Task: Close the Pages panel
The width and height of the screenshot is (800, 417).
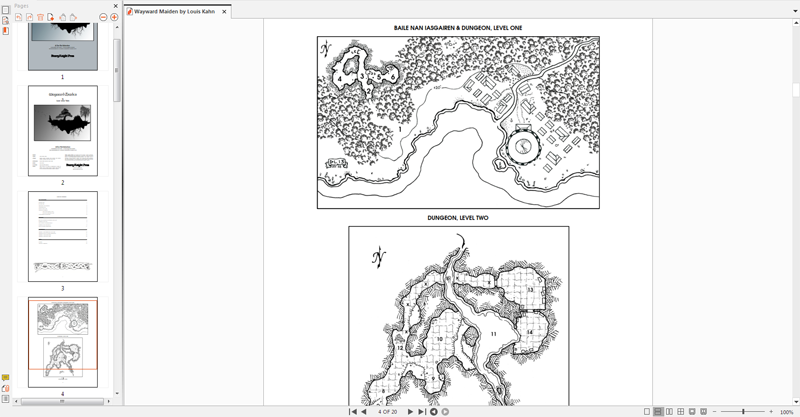Action: (115, 5)
